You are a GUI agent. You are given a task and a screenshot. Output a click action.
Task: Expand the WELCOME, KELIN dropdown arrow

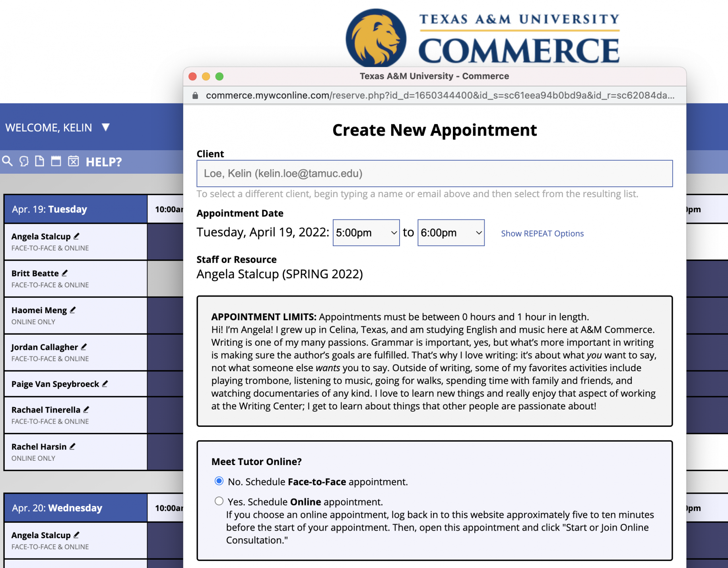(105, 127)
